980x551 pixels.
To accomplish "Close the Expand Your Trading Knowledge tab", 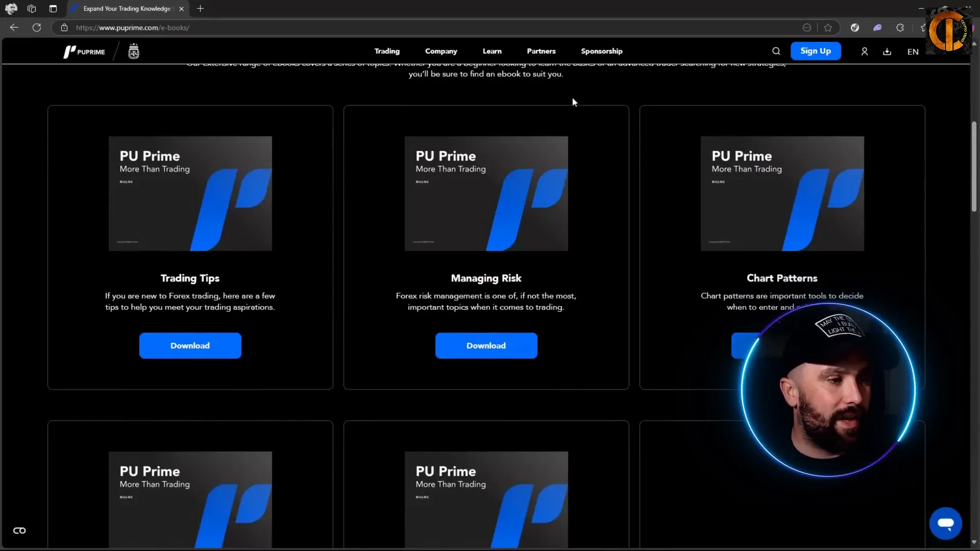I will tap(181, 9).
